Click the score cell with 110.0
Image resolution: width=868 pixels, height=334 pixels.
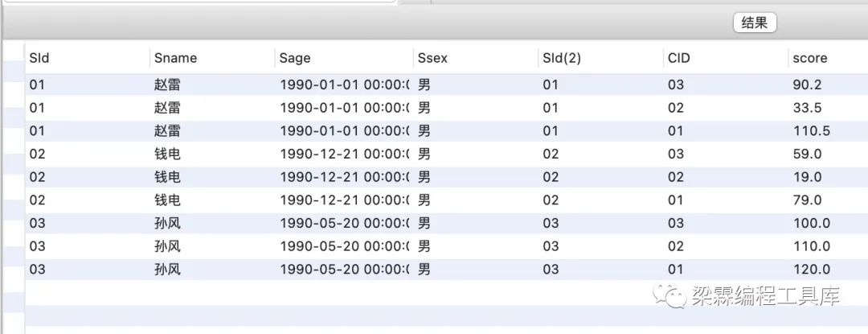pos(811,246)
